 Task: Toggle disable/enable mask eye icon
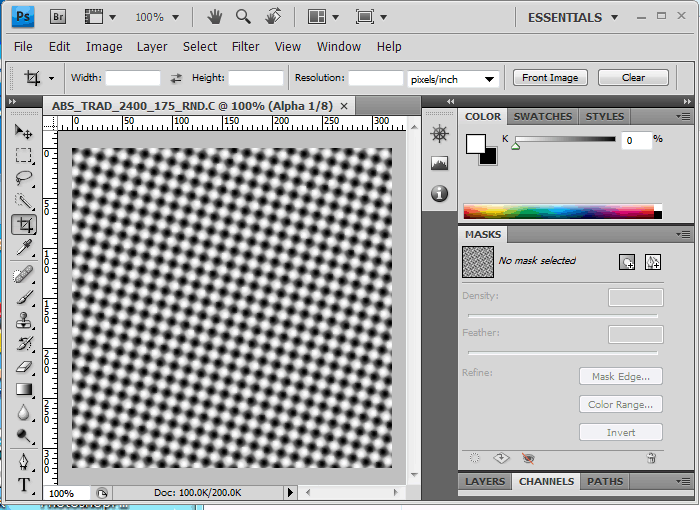pyautogui.click(x=528, y=458)
